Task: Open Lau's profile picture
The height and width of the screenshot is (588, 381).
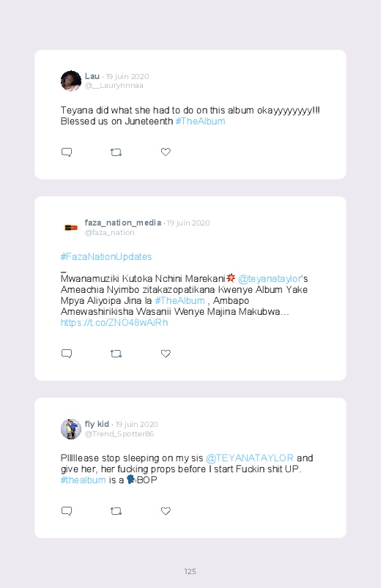Action: (71, 81)
